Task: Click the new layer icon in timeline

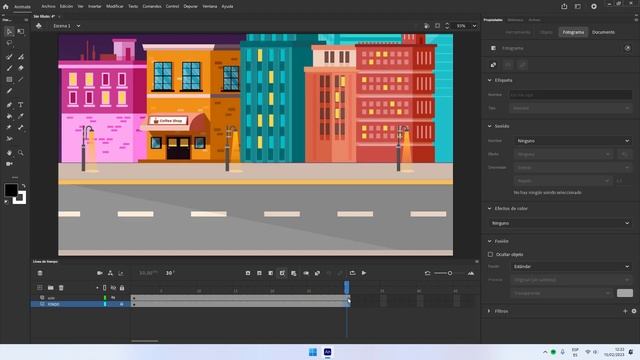Action: pyautogui.click(x=40, y=288)
